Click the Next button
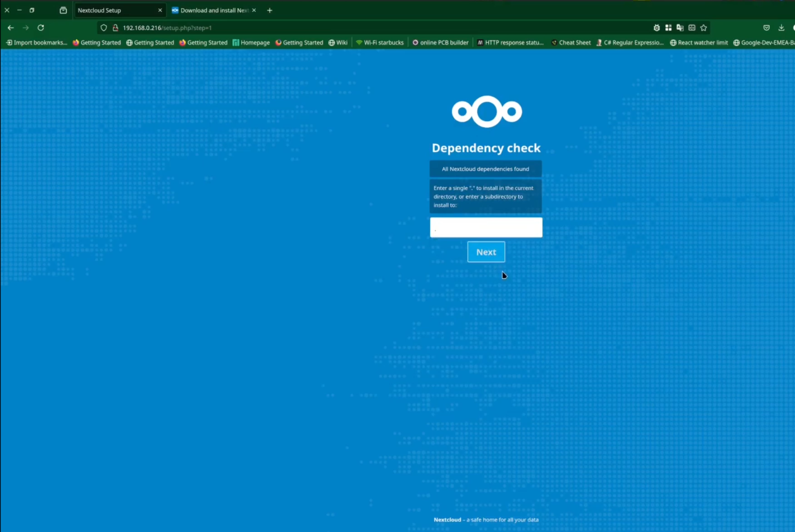Viewport: 795px width, 532px height. [x=486, y=252]
